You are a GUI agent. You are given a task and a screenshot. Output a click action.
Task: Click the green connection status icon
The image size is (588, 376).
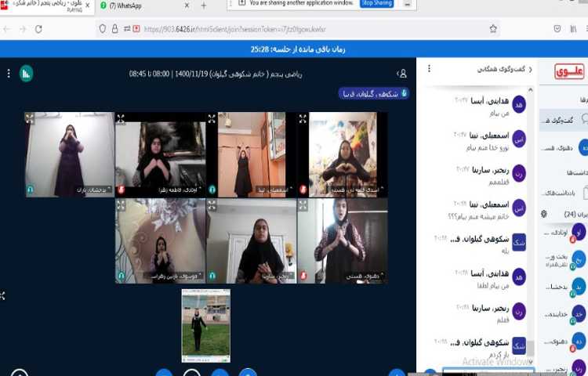click(x=26, y=74)
